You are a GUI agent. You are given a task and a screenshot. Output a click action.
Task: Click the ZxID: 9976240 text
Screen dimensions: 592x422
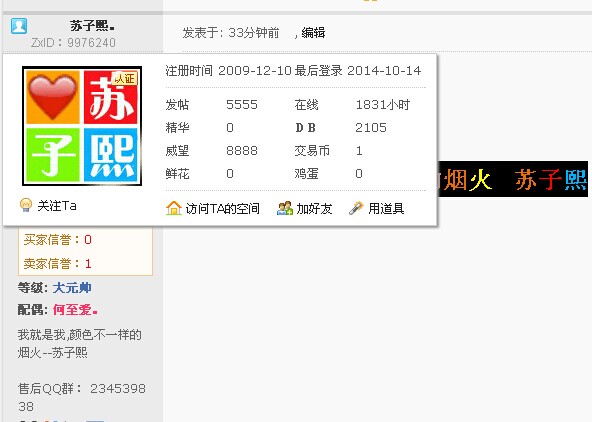click(73, 43)
